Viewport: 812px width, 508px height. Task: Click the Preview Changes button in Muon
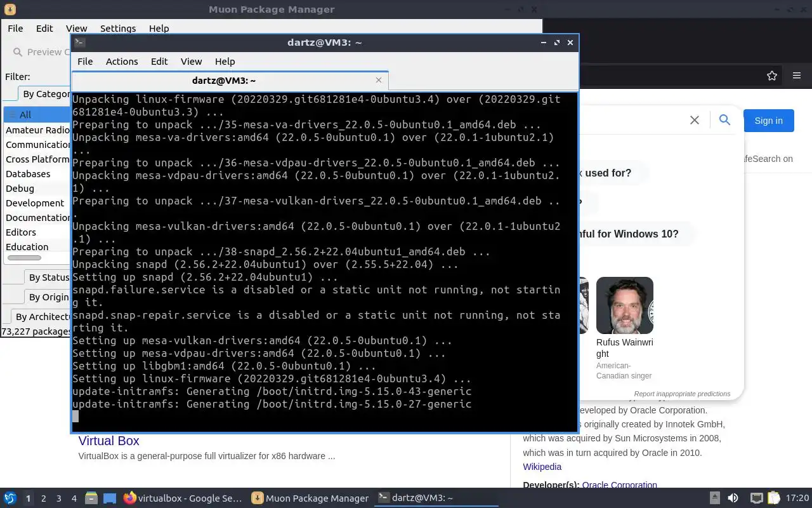click(x=39, y=52)
